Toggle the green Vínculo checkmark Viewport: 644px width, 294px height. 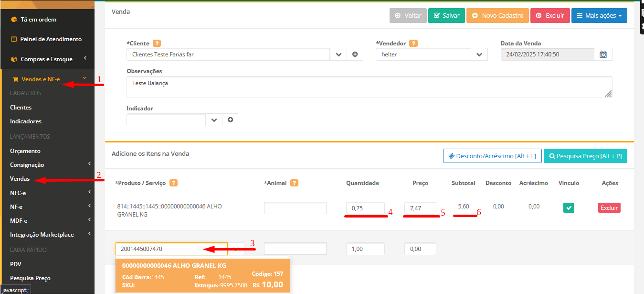569,207
